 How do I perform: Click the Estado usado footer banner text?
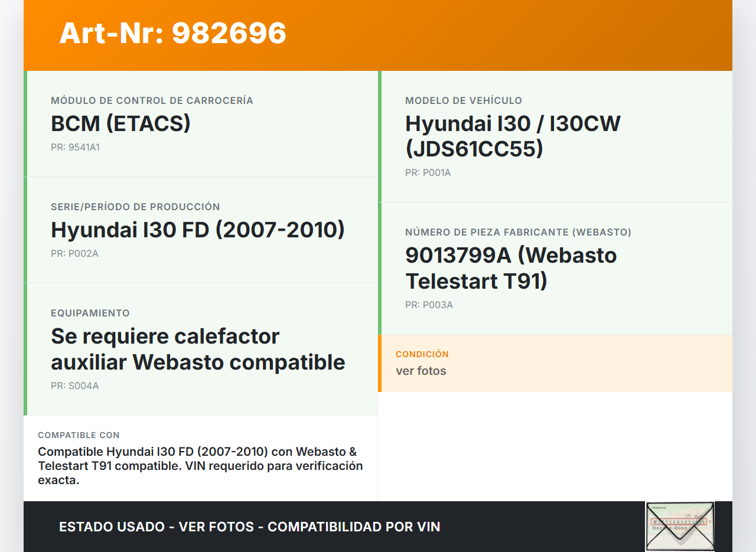pos(249,527)
